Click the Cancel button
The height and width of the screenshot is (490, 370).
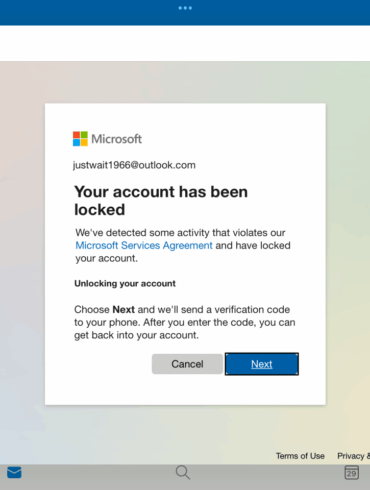click(x=187, y=364)
